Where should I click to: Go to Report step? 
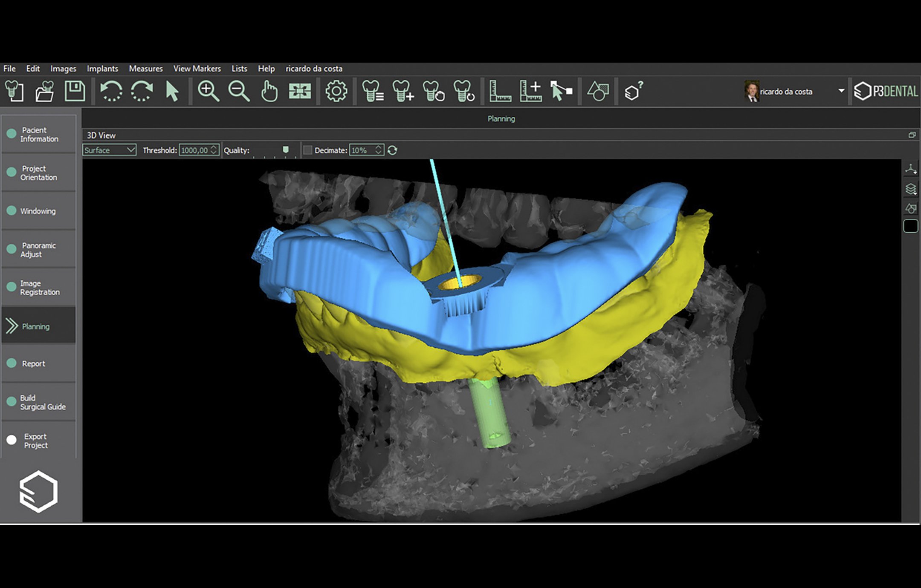38,363
